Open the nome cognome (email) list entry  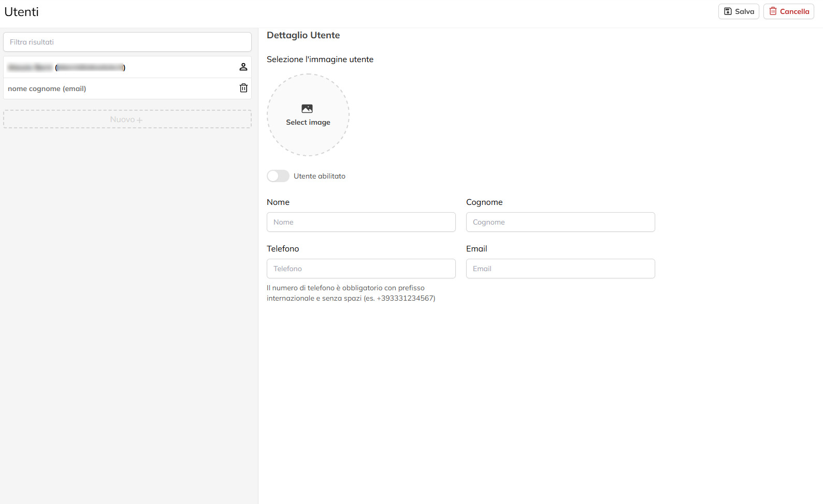pos(47,88)
